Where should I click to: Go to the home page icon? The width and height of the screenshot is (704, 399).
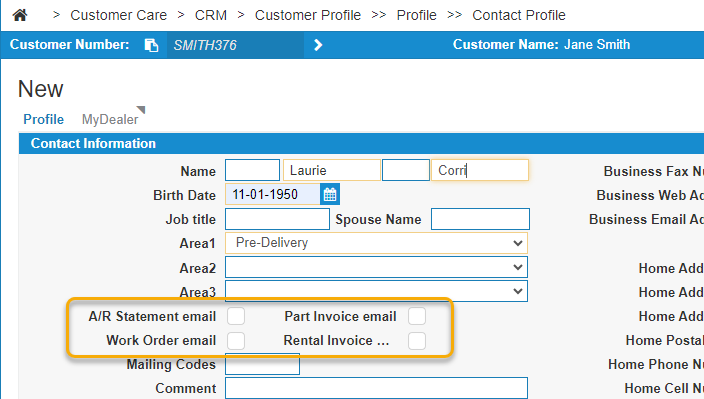tap(20, 15)
